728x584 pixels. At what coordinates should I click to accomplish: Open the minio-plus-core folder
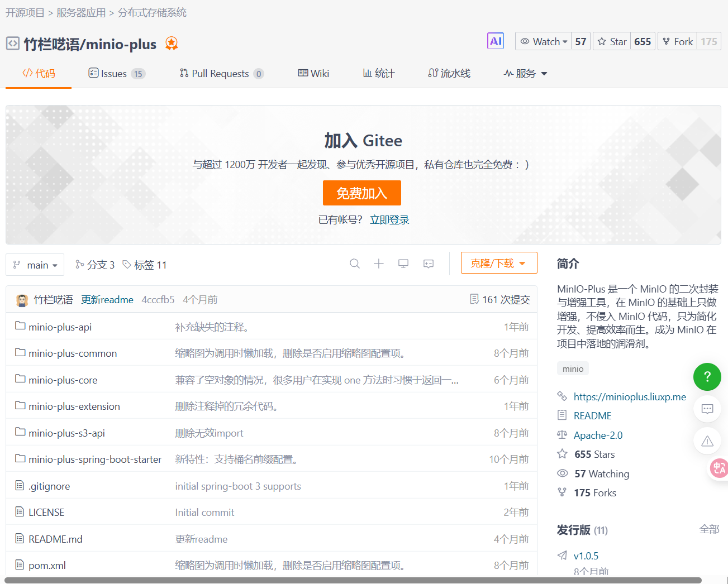click(x=63, y=380)
